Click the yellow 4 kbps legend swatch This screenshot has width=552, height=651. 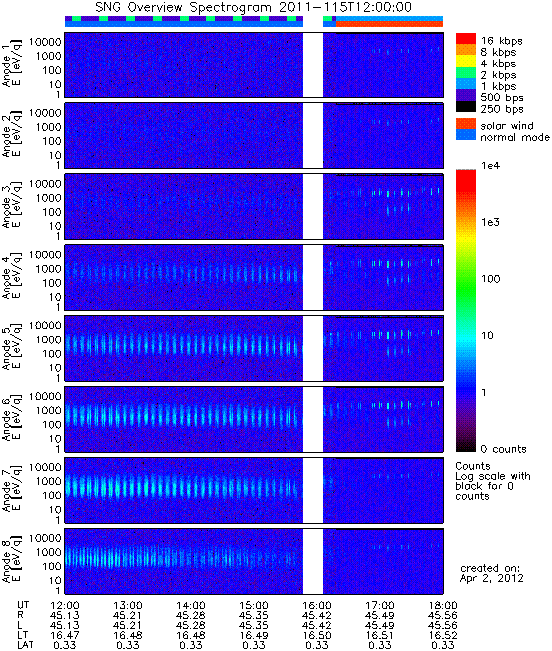tap(466, 61)
